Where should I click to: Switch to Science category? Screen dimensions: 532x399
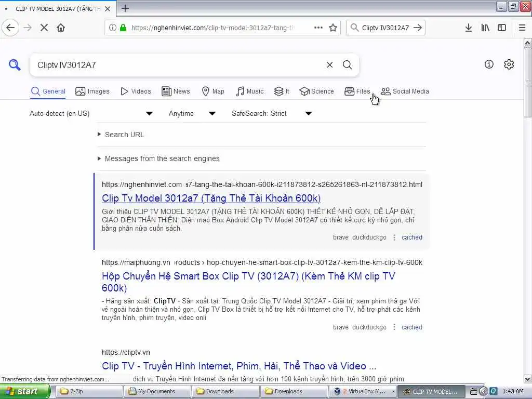coord(316,91)
